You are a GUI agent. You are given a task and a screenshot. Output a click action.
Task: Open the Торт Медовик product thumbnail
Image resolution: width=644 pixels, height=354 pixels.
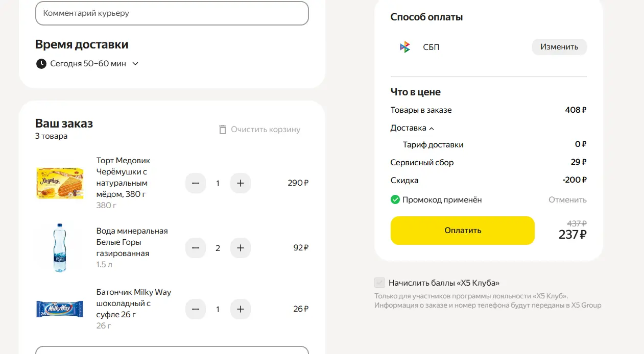[x=60, y=183]
